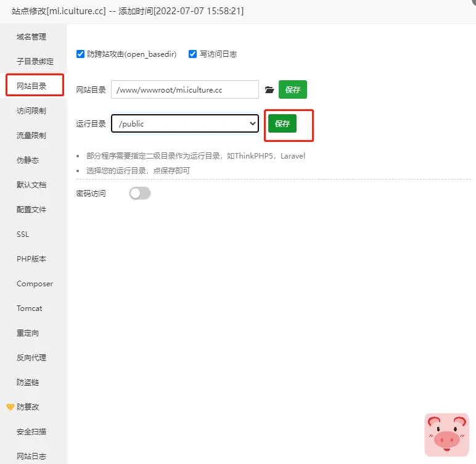
Task: Toggle 写访问日志 checkbox
Action: pos(192,54)
